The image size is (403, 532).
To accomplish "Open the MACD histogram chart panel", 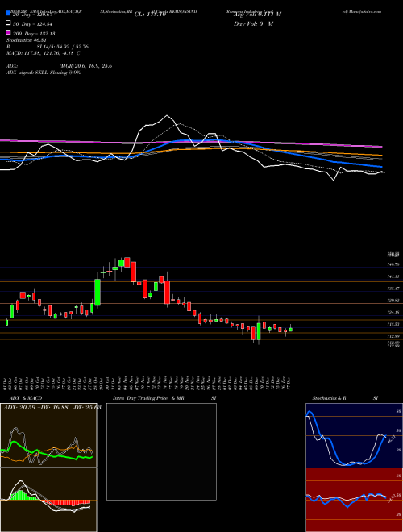I will [48, 500].
